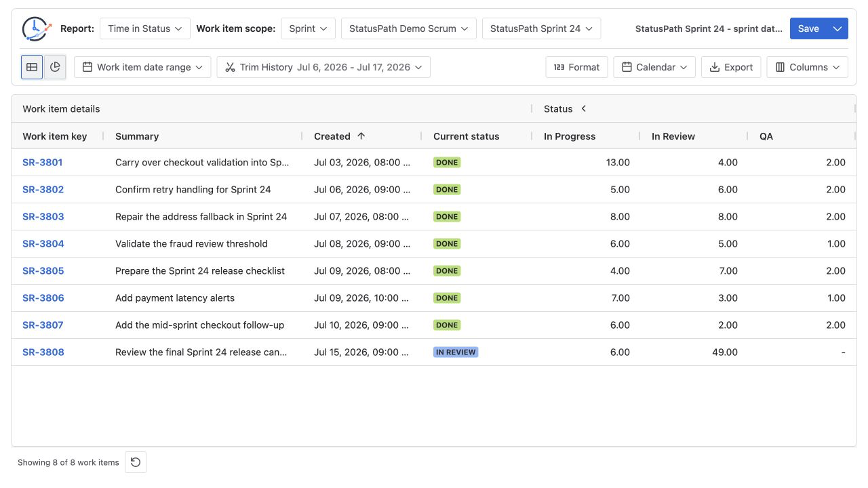Open the Report Time in Status dropdown
The image size is (868, 488).
tap(145, 28)
